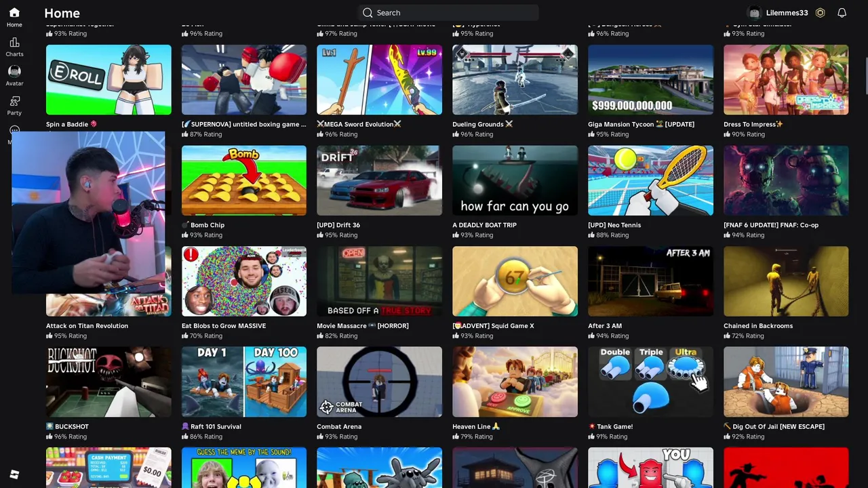
Task: Click the Dress To Impress title text
Action: point(753,125)
